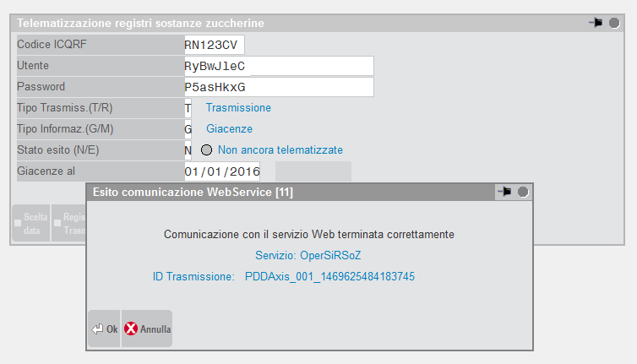Screen dimensions: 637x364
Task: Pin the Telematizzazione registri main window
Action: pos(596,23)
